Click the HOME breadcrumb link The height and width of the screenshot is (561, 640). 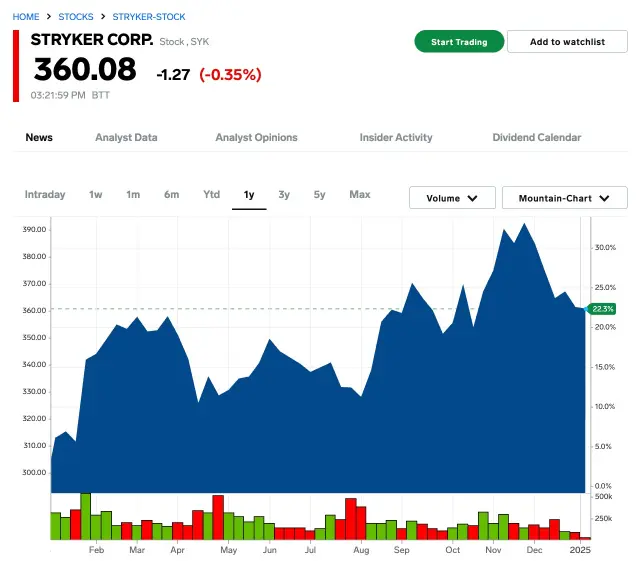(26, 17)
